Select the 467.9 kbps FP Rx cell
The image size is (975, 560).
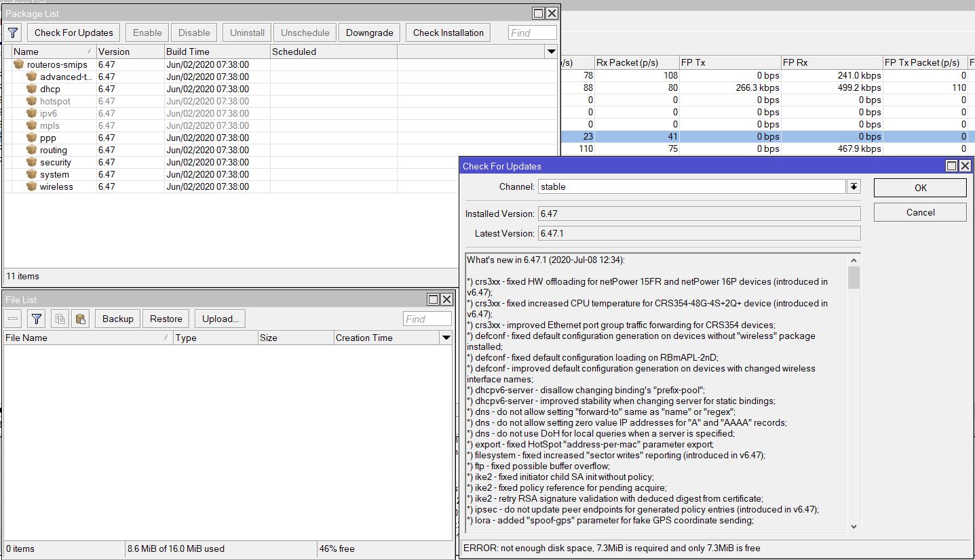(x=832, y=149)
